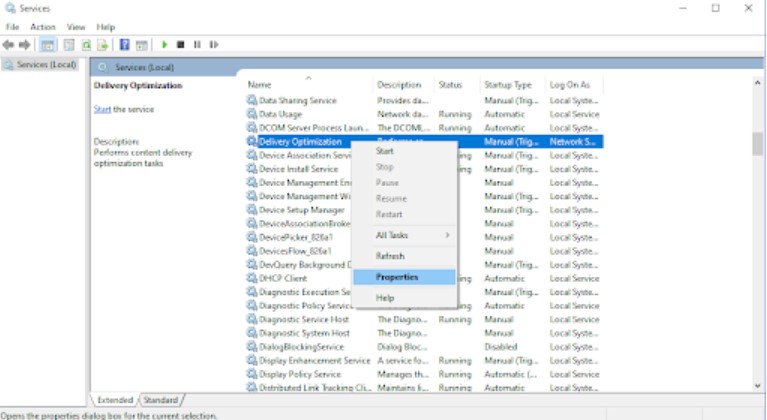This screenshot has height=420, width=767.
Task: Click the Export List toolbar icon
Action: pyautogui.click(x=103, y=45)
